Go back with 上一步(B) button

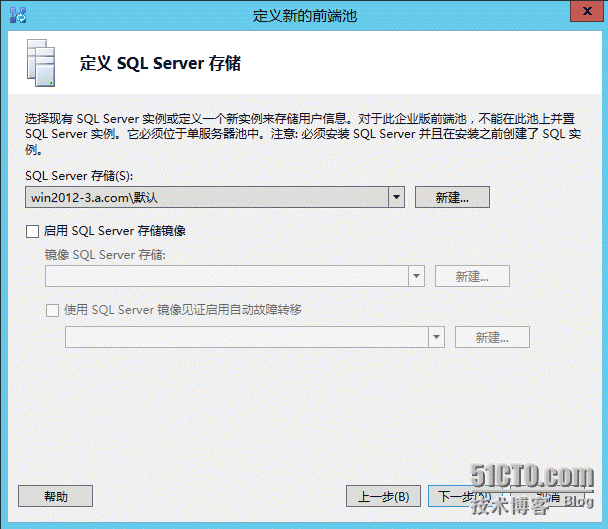click(x=383, y=496)
